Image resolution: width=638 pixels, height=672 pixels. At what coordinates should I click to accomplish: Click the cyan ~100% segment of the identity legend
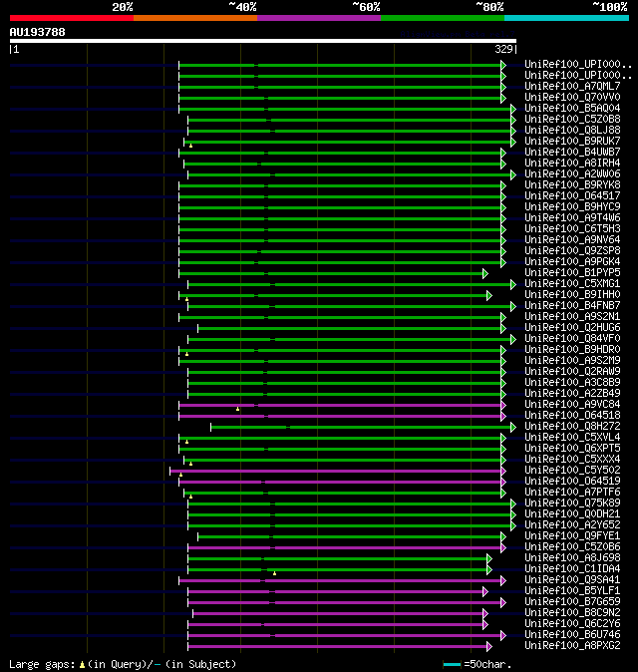point(566,18)
